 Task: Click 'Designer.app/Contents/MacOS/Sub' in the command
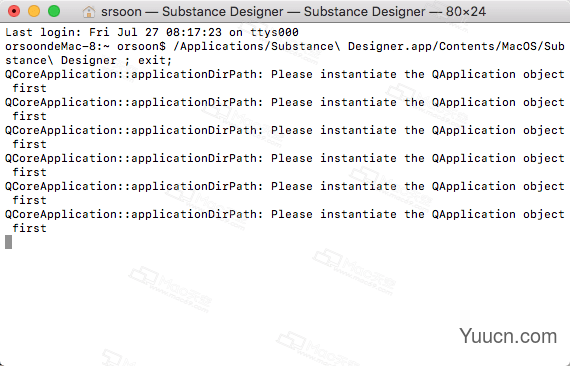456,47
